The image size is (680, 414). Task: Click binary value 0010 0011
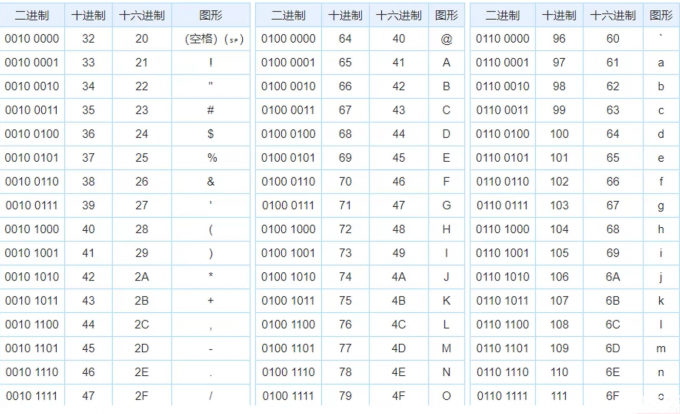click(32, 110)
